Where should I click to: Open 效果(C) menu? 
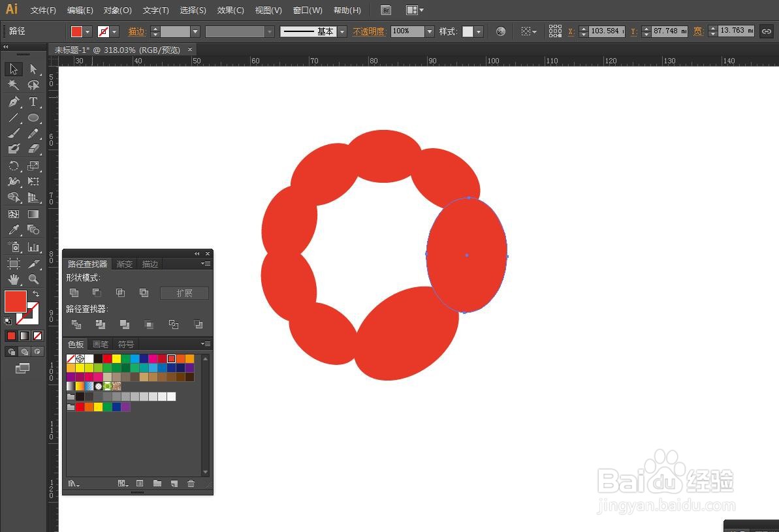pos(231,10)
